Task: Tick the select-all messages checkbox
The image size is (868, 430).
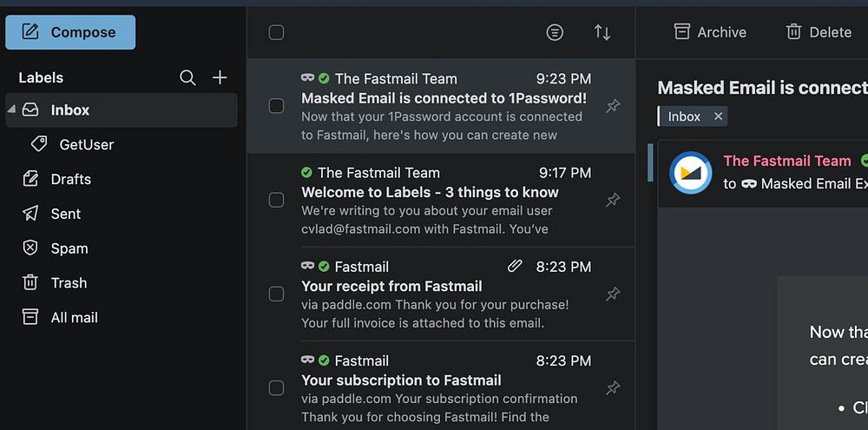Action: point(276,32)
